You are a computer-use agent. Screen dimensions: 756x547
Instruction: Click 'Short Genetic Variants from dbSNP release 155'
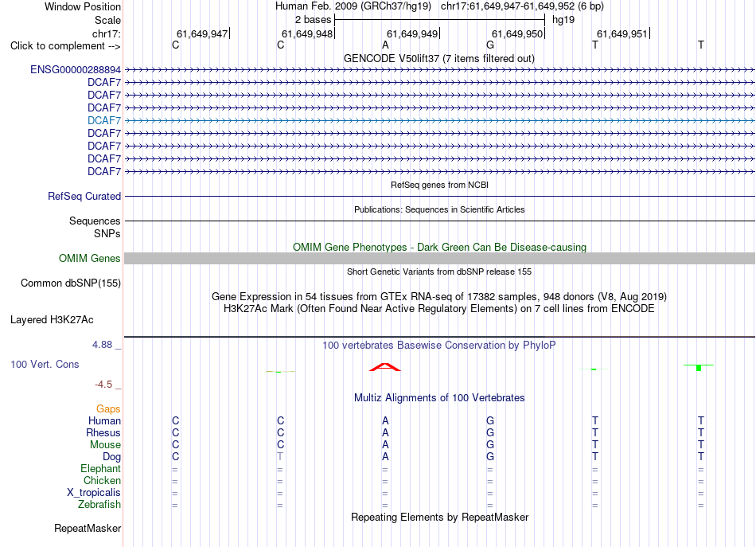439,272
